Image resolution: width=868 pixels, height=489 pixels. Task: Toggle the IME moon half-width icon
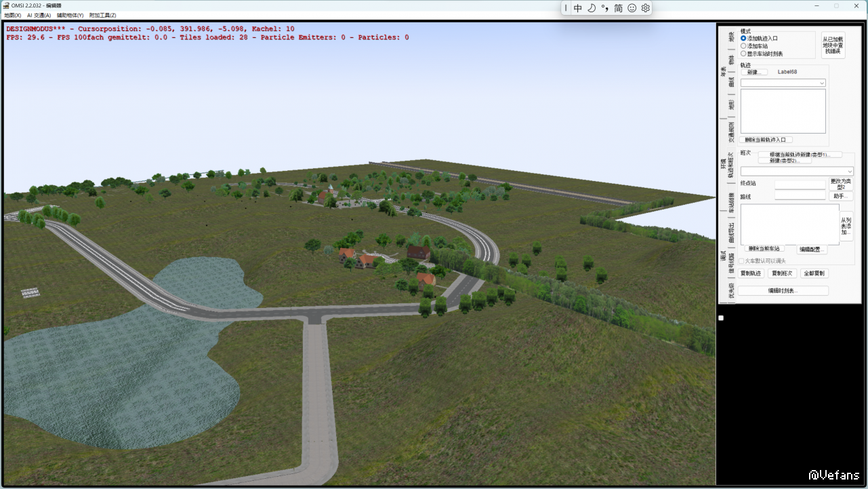click(x=592, y=8)
